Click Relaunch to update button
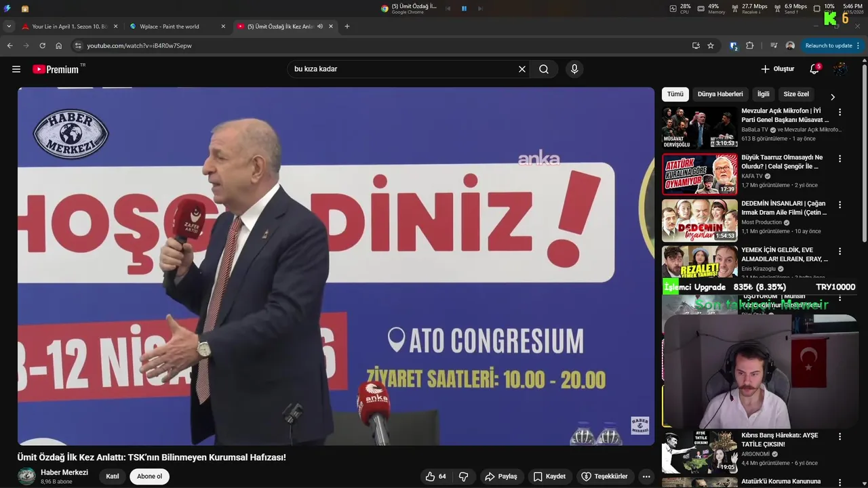868x488 pixels. (x=833, y=45)
